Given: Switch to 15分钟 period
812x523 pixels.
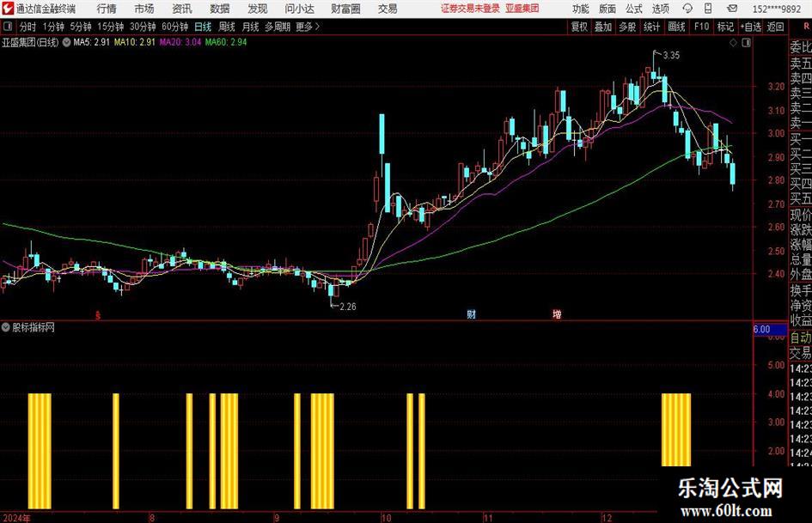Looking at the screenshot, I should pos(110,27).
